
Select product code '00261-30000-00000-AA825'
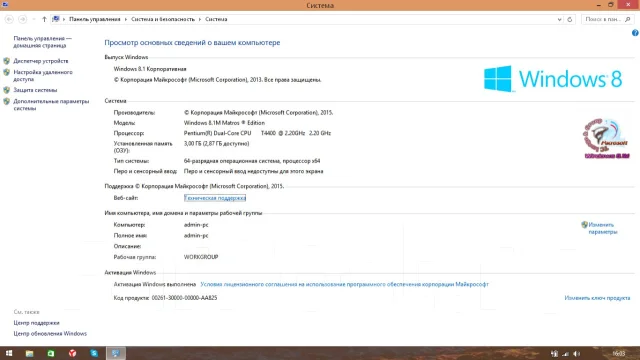(x=184, y=298)
